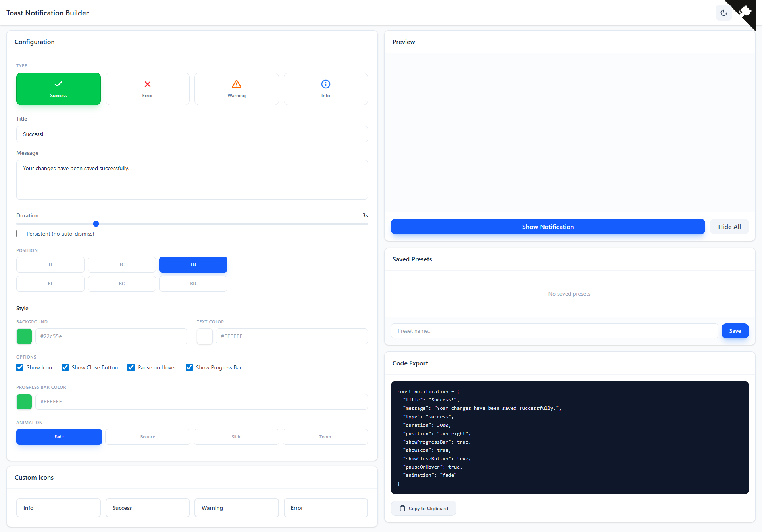Open GitHub corner link icon
Screen dimensions: 762x532
(x=746, y=11)
